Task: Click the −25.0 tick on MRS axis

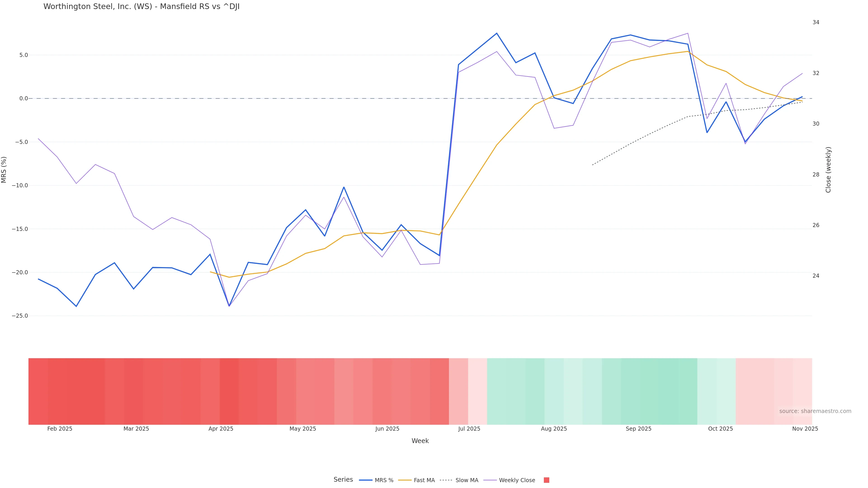Action: click(20, 316)
